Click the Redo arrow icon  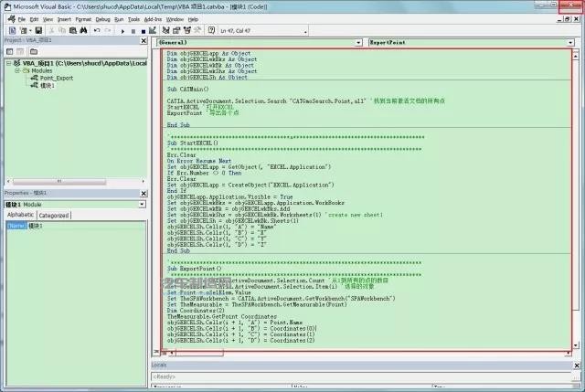[x=108, y=30]
